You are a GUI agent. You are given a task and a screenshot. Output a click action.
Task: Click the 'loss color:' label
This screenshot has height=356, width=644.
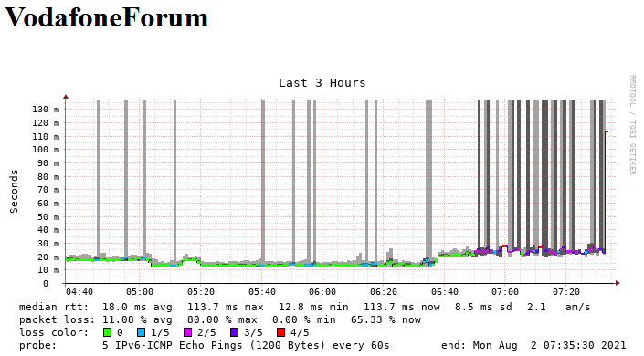pos(54,332)
